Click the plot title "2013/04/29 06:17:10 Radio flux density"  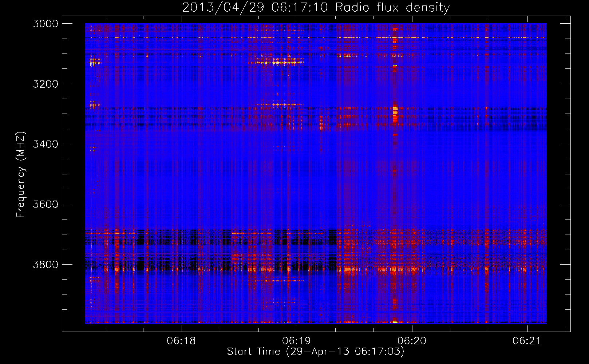pos(316,8)
